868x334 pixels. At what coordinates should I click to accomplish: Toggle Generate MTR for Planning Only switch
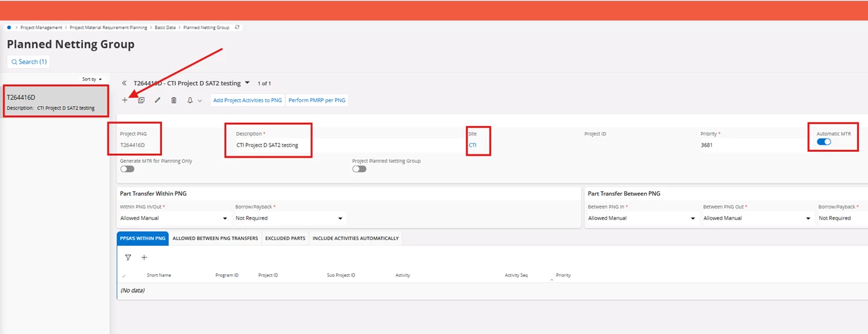[127, 169]
